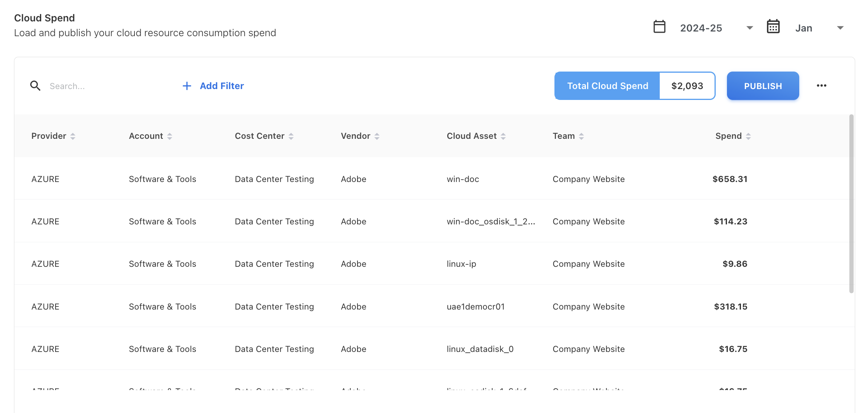
Task: Open the three-dot more options menu
Action: (x=821, y=86)
